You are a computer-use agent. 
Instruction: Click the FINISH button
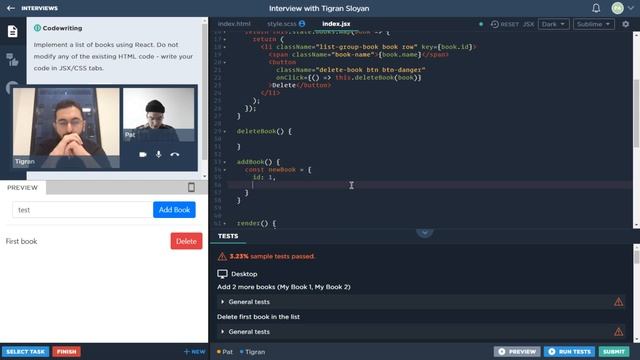(67, 351)
